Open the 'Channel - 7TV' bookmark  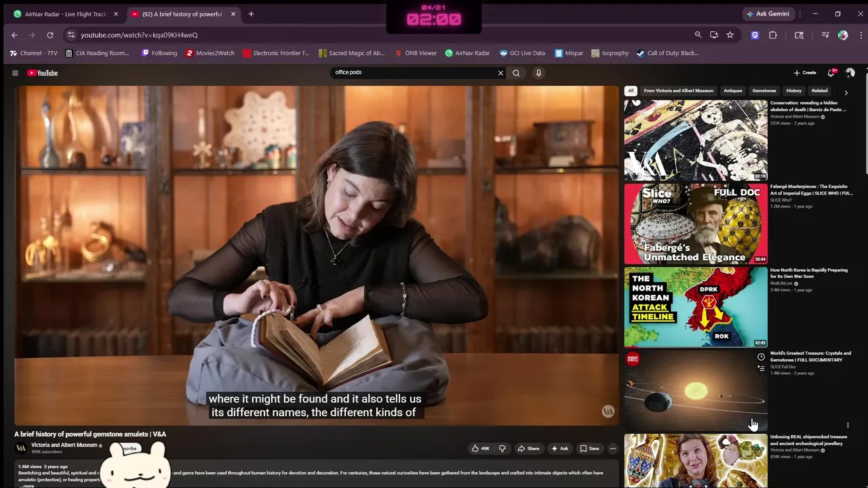pyautogui.click(x=33, y=53)
